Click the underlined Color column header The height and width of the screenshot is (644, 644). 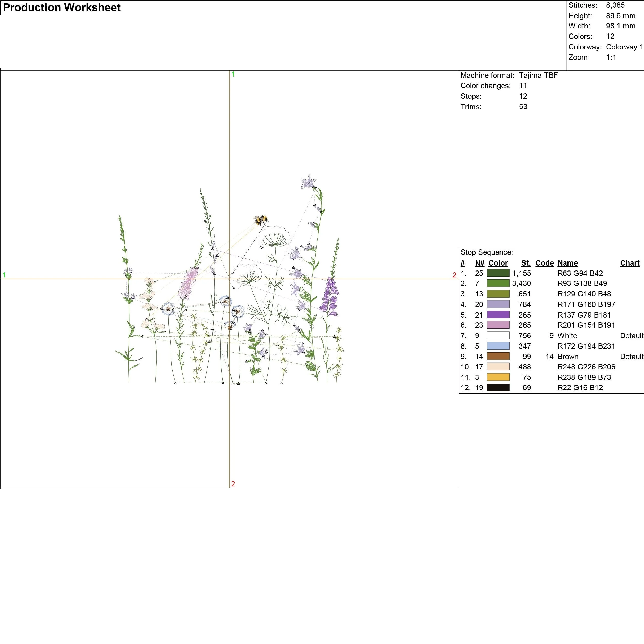(498, 263)
